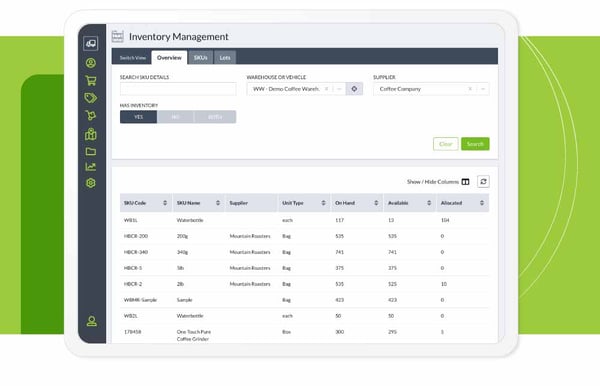This screenshot has height=386, width=600.
Task: Click On Hand value 741
Action: (x=339, y=252)
